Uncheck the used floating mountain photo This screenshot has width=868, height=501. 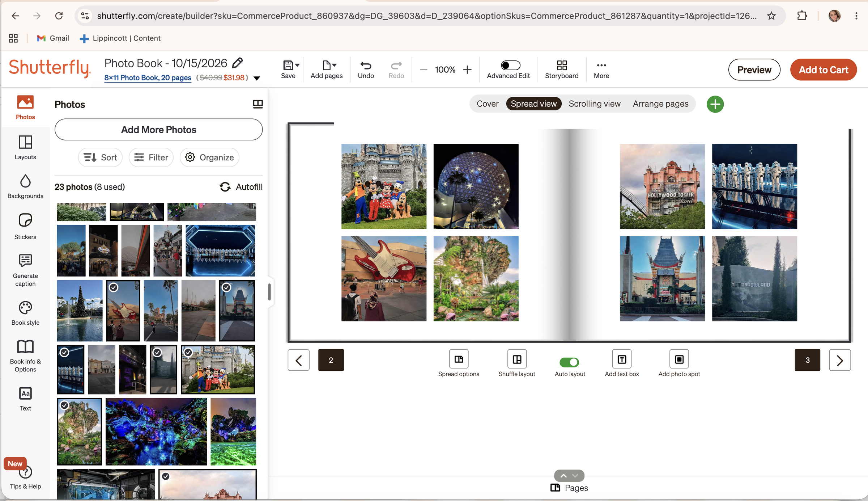click(64, 405)
